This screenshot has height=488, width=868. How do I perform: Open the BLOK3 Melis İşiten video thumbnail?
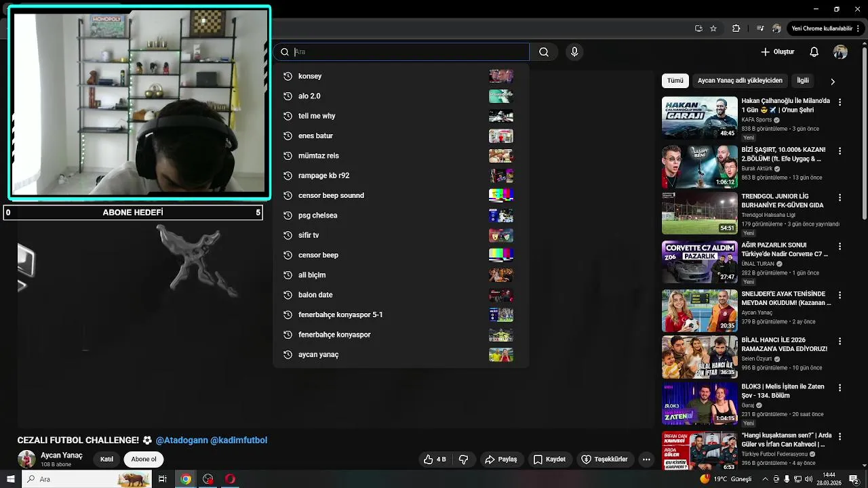(x=699, y=403)
